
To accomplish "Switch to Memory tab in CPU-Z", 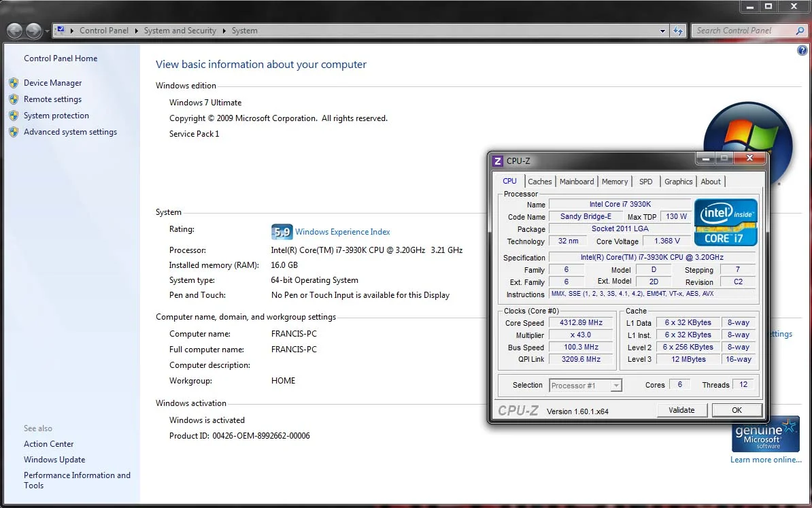I will tap(615, 182).
